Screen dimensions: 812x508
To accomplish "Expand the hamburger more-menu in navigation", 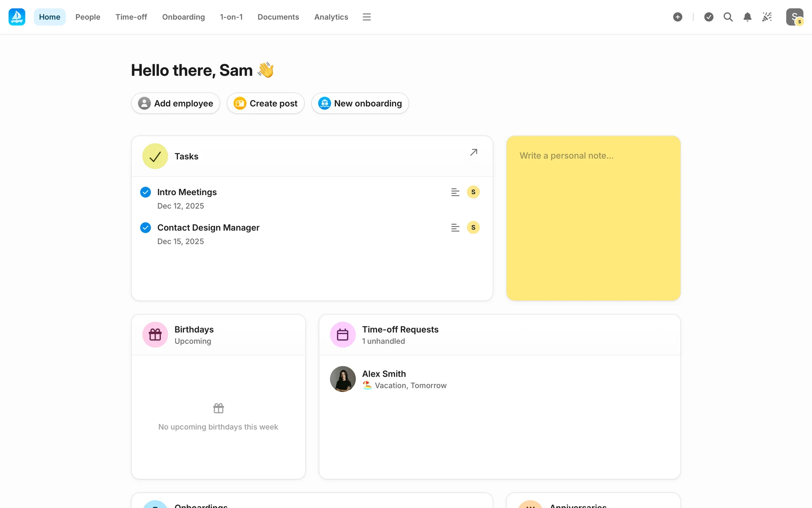I will pyautogui.click(x=367, y=17).
